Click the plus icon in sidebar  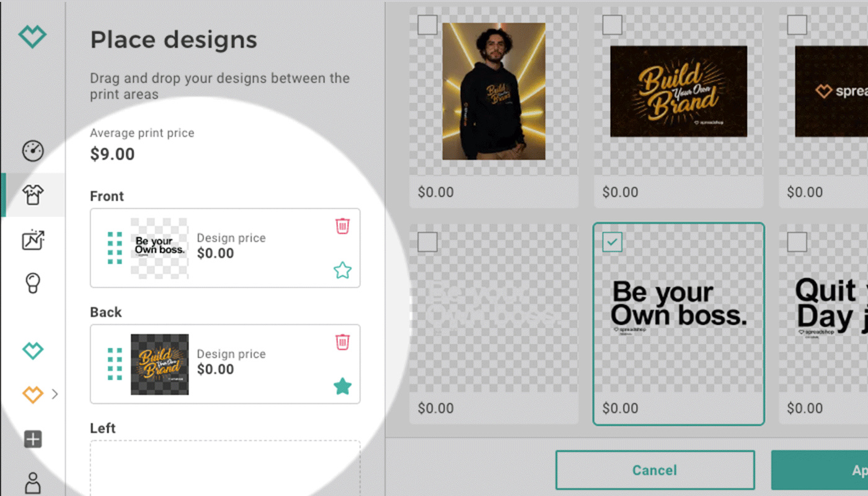pos(33,440)
